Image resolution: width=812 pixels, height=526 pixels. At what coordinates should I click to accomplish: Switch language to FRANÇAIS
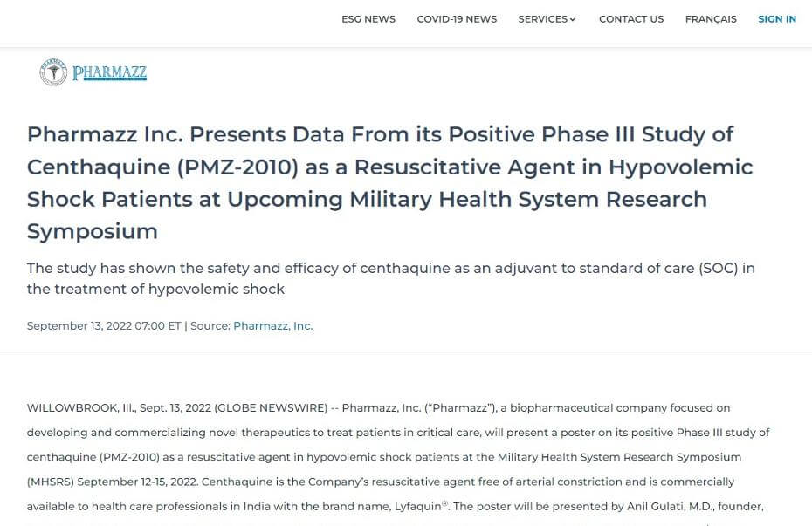tap(711, 19)
